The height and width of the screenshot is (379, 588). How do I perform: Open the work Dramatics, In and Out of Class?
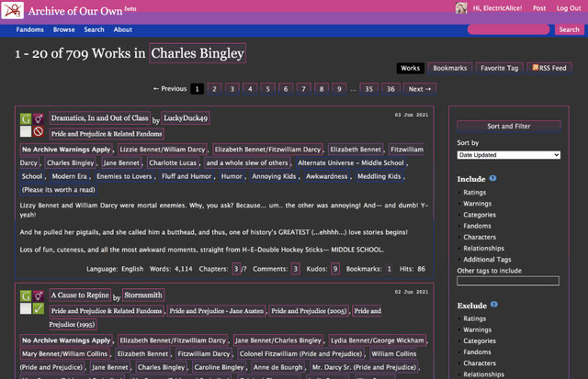coord(100,118)
